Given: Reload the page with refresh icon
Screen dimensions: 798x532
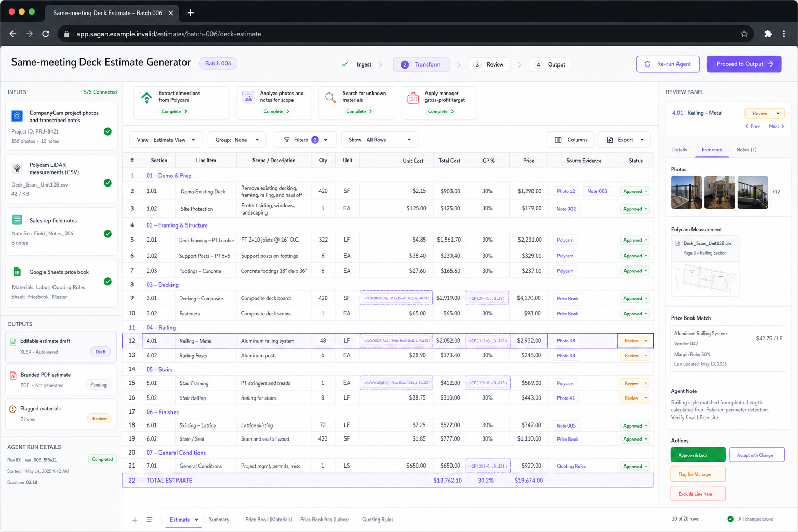Looking at the screenshot, I should [46, 34].
